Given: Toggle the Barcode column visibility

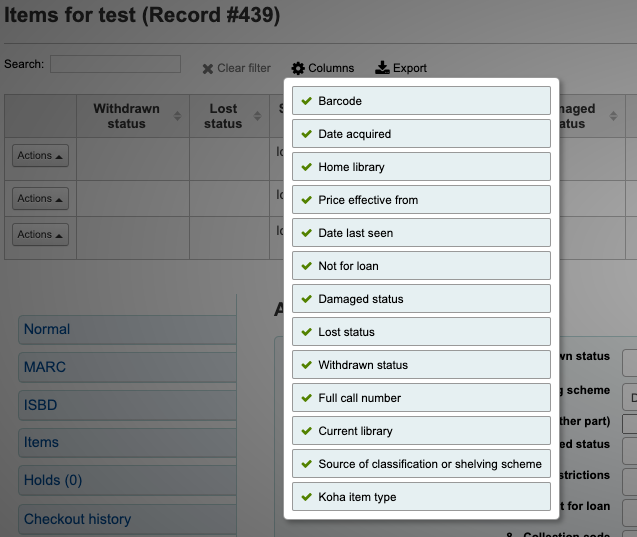Looking at the screenshot, I should (421, 101).
